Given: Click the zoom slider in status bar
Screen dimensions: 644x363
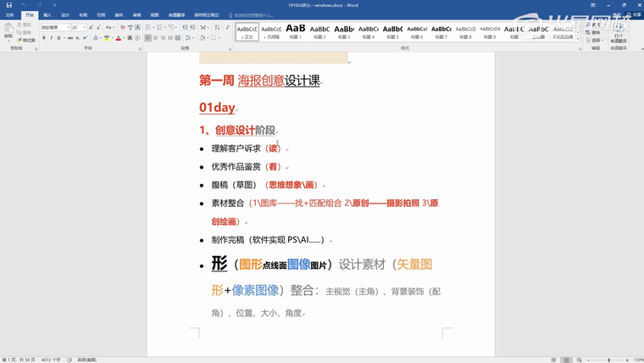Looking at the screenshot, I should click(608, 360).
